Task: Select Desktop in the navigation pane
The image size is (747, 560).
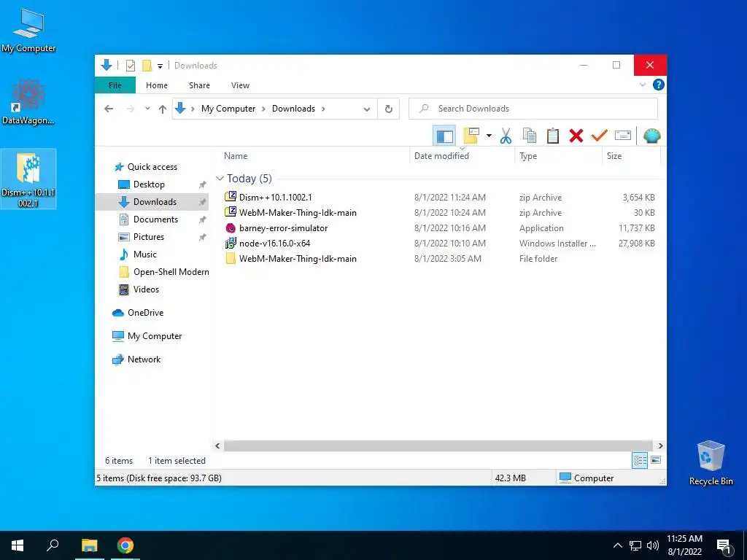Action: tap(149, 184)
